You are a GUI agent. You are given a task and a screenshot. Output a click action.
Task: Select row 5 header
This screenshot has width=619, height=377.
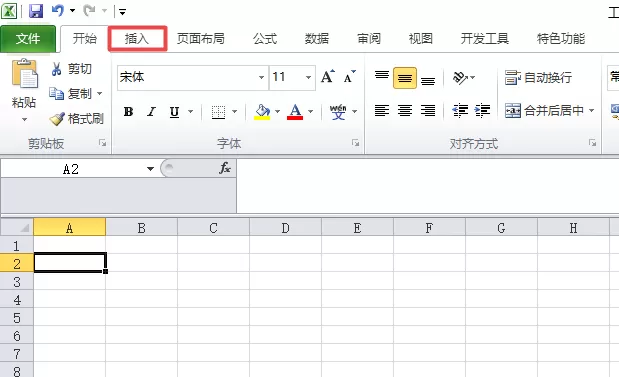pos(17,318)
